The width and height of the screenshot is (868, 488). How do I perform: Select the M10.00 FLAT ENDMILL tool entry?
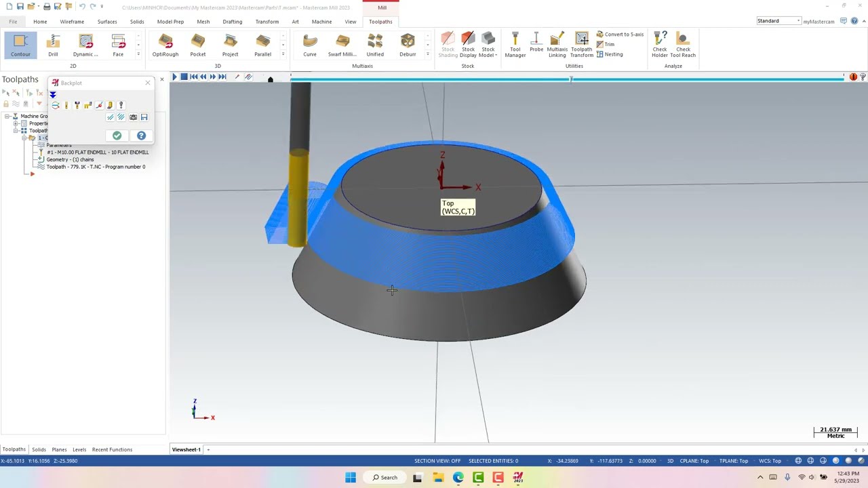coord(97,152)
